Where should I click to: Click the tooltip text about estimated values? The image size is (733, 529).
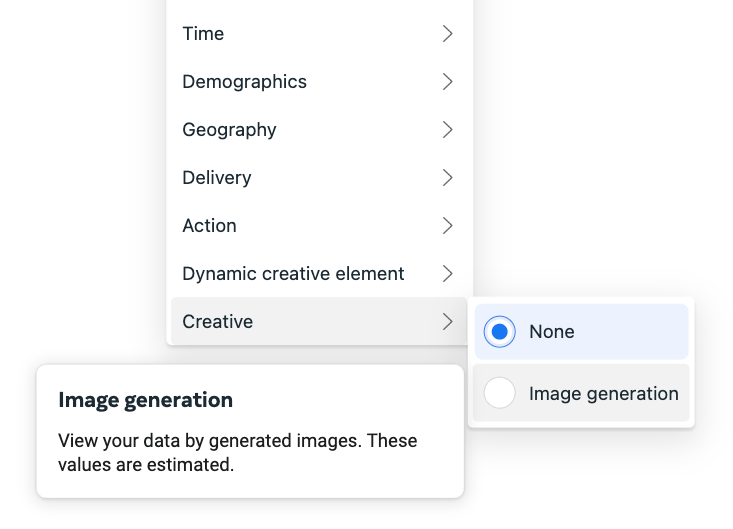237,452
